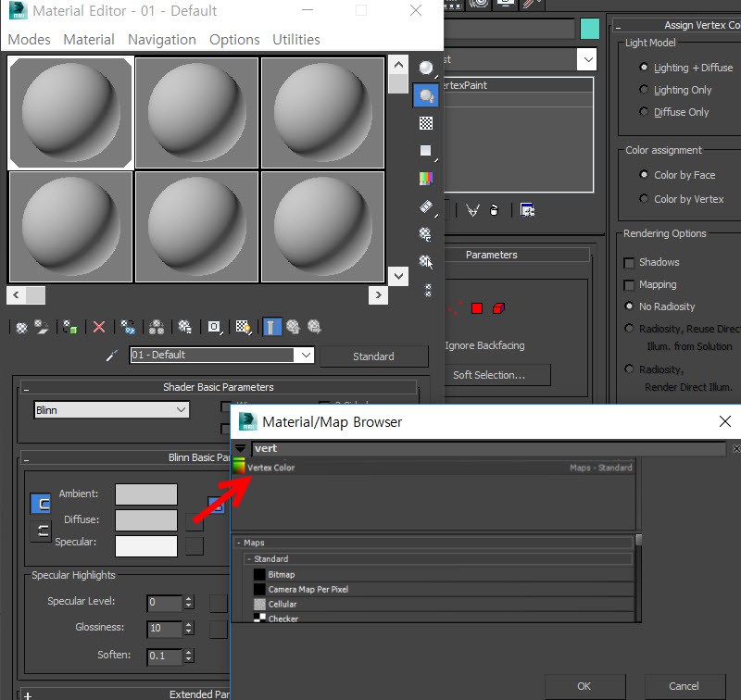Open the Sample UV Tiling flyout
This screenshot has width=741, height=700.
426,151
